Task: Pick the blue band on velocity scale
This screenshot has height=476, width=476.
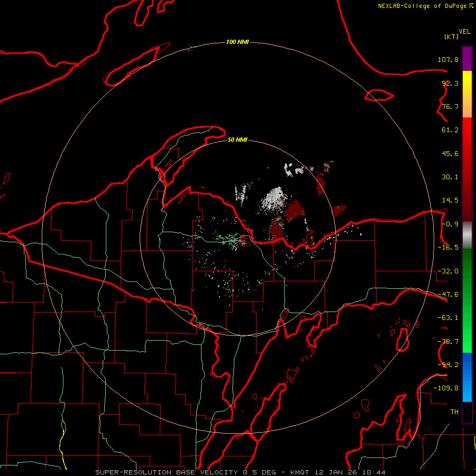Action: coord(467,377)
